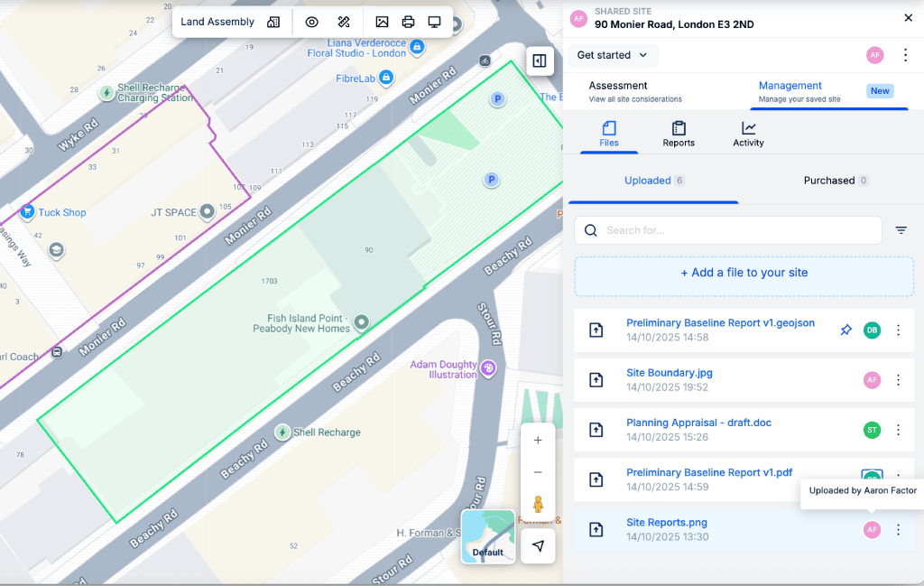Open the three-dot menu for Site Boundary.jpg
This screenshot has width=924, height=586.
point(898,380)
